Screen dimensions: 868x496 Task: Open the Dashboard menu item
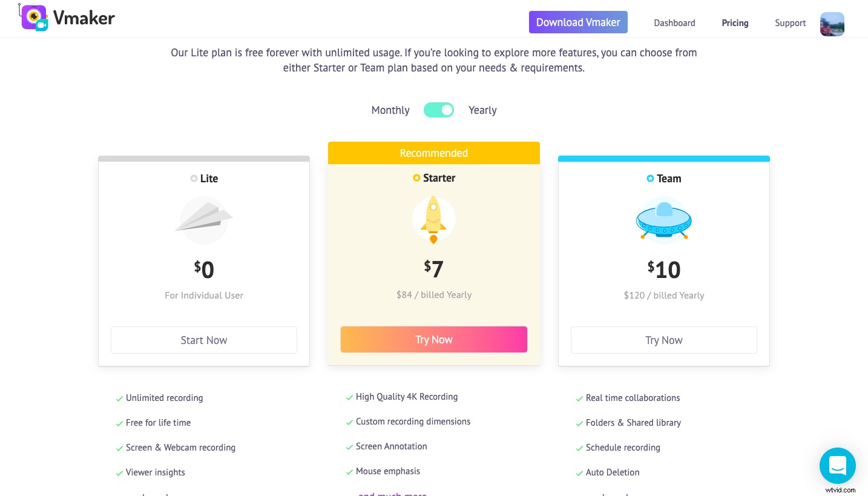pyautogui.click(x=674, y=23)
